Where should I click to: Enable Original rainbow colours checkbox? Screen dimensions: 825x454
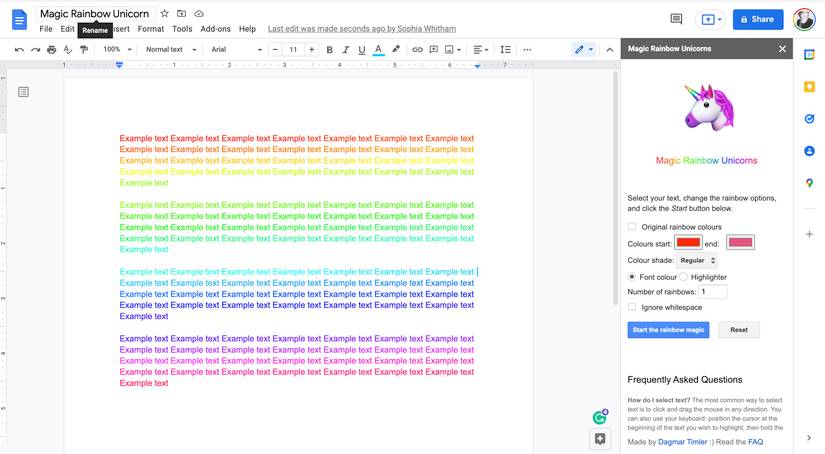632,227
